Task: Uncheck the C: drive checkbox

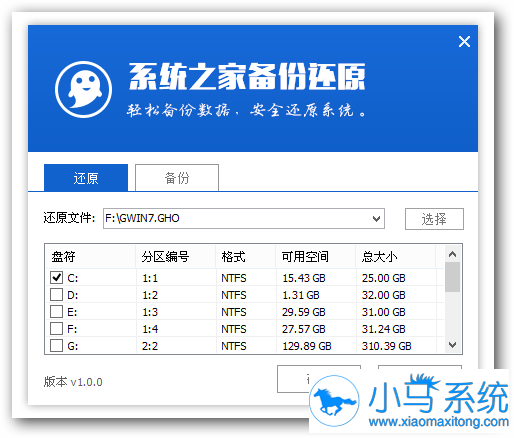Action: click(56, 277)
